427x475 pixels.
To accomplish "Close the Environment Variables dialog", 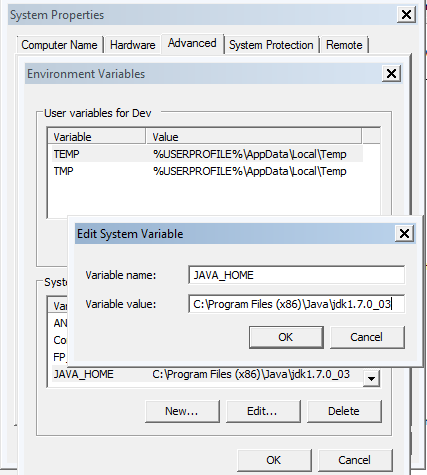I will pyautogui.click(x=391, y=74).
